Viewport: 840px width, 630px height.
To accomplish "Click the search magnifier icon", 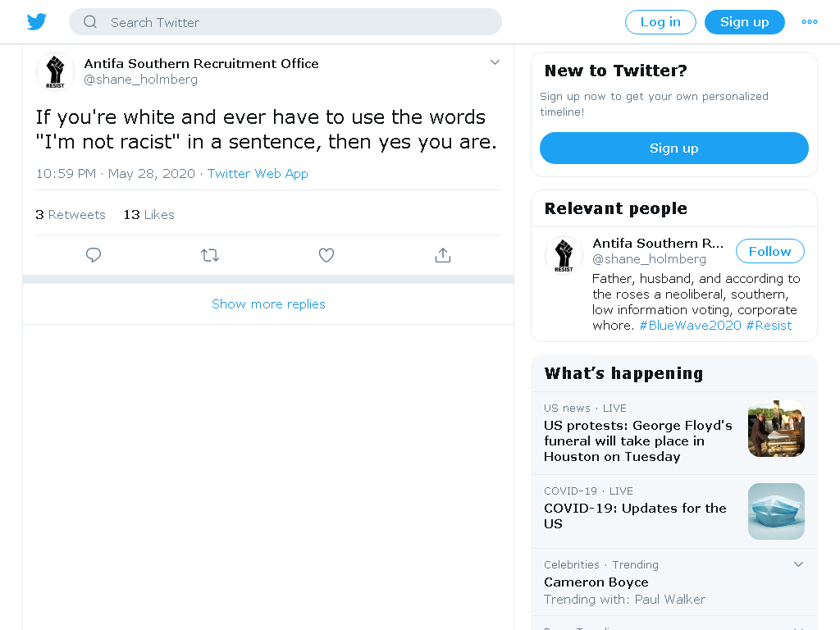I will coord(90,22).
